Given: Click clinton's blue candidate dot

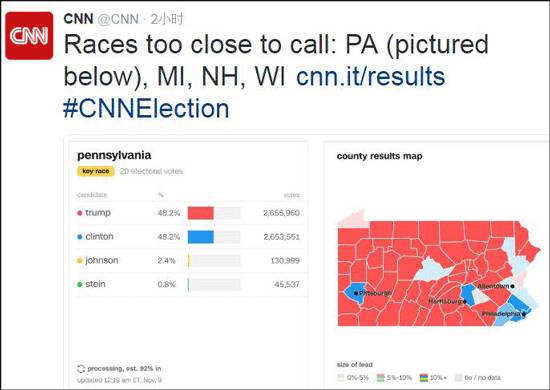Looking at the screenshot, I should coord(80,237).
